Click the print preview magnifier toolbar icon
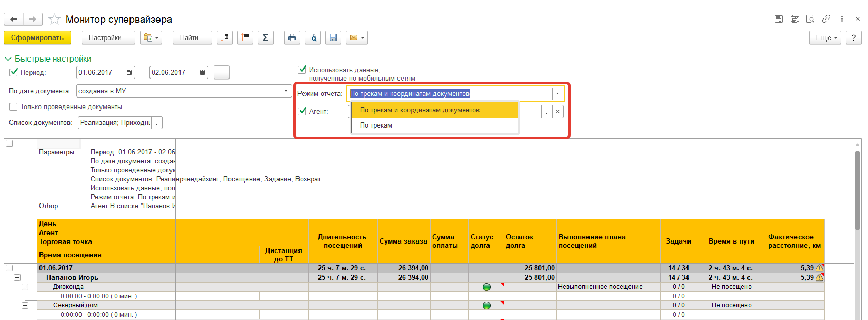 [313, 37]
